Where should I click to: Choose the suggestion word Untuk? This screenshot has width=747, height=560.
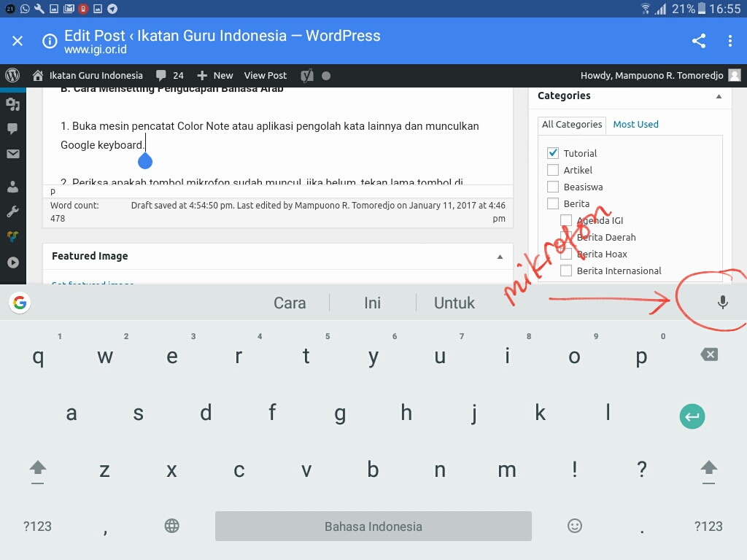454,303
